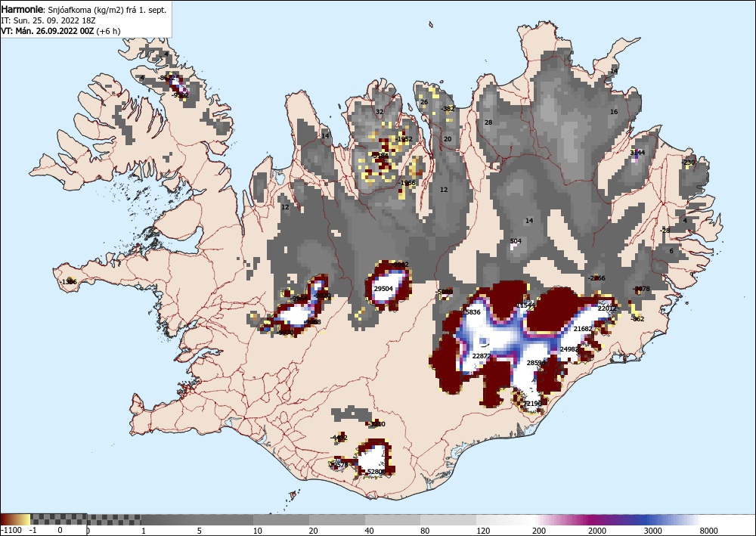This screenshot has height=536, width=756.
Task: Click the 21682 value on the map
Action: click(583, 329)
